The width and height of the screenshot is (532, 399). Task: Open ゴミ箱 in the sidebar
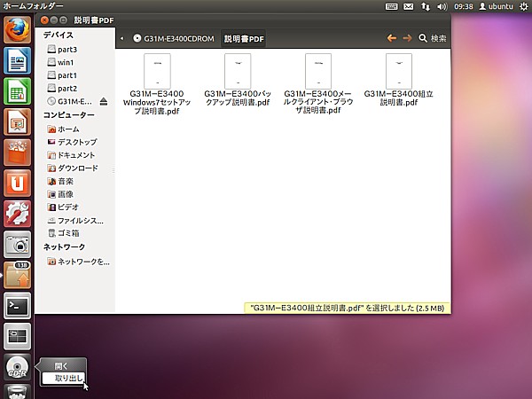coord(64,233)
